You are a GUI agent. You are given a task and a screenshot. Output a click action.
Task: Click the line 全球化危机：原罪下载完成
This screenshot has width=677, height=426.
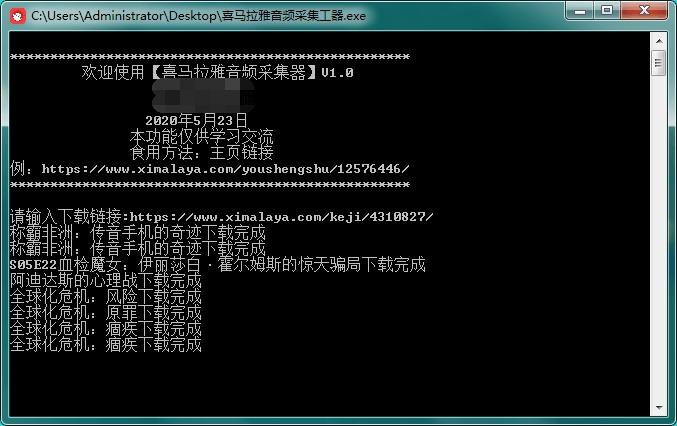point(106,312)
